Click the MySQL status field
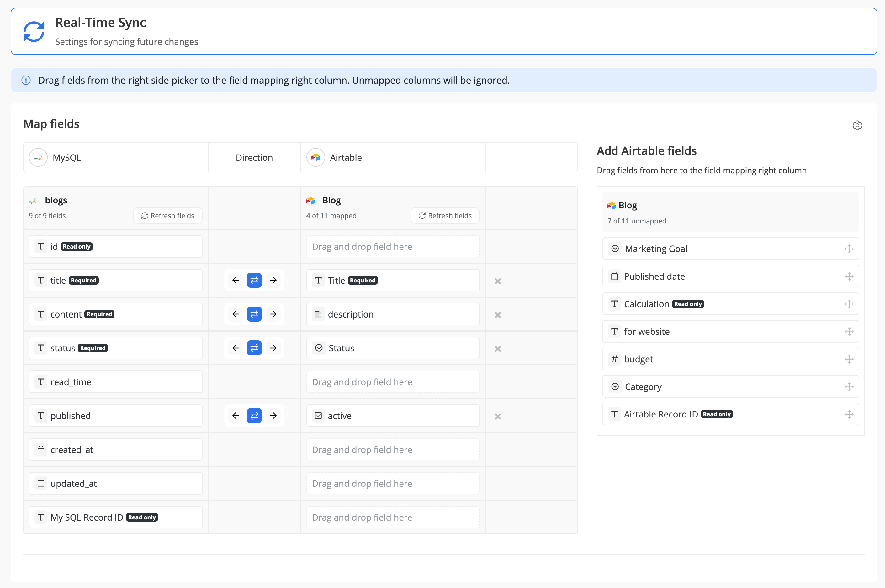This screenshot has height=588, width=885. [x=115, y=348]
